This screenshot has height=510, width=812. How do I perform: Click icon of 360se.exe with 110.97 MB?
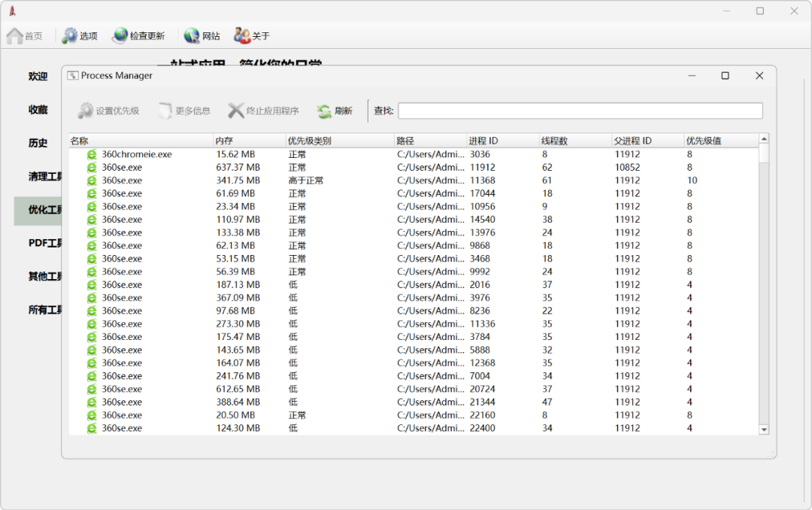pyautogui.click(x=92, y=219)
